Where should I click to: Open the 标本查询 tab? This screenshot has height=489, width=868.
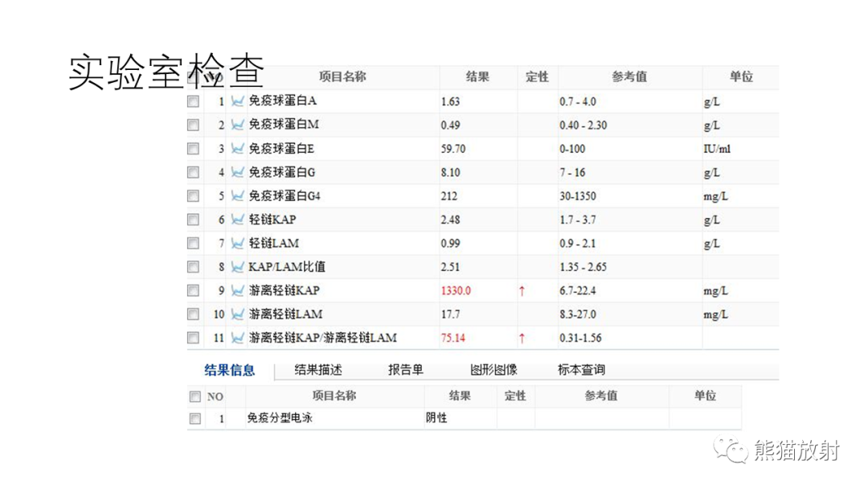point(581,369)
